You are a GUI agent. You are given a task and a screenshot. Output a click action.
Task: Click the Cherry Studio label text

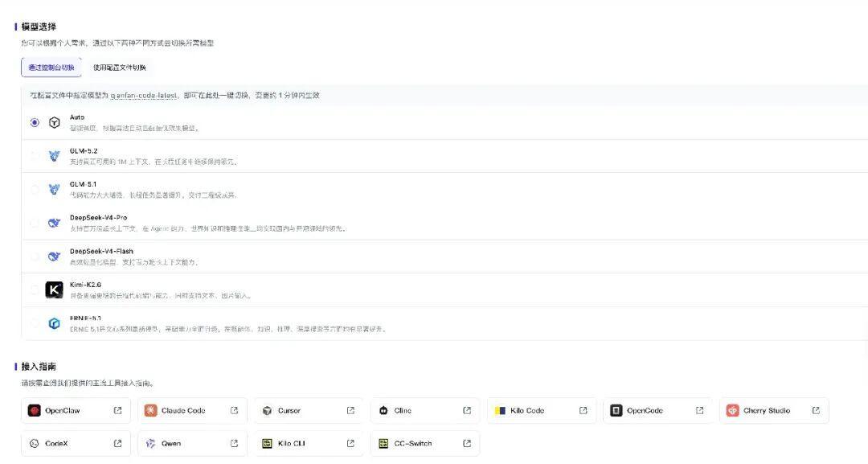pos(767,410)
